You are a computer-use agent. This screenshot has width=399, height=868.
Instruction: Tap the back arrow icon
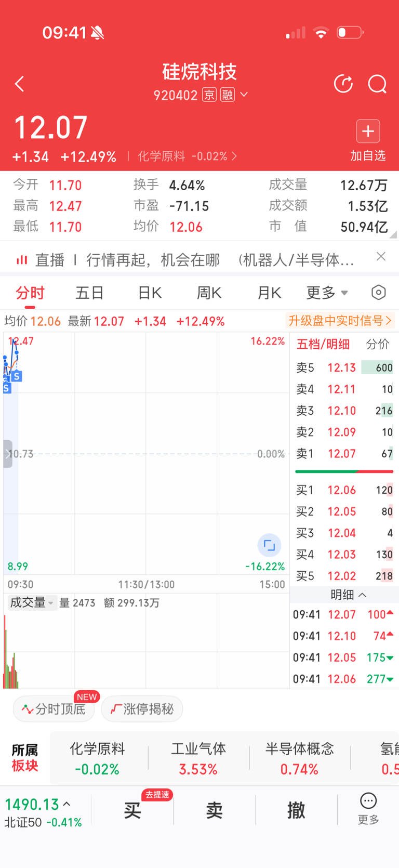click(20, 84)
